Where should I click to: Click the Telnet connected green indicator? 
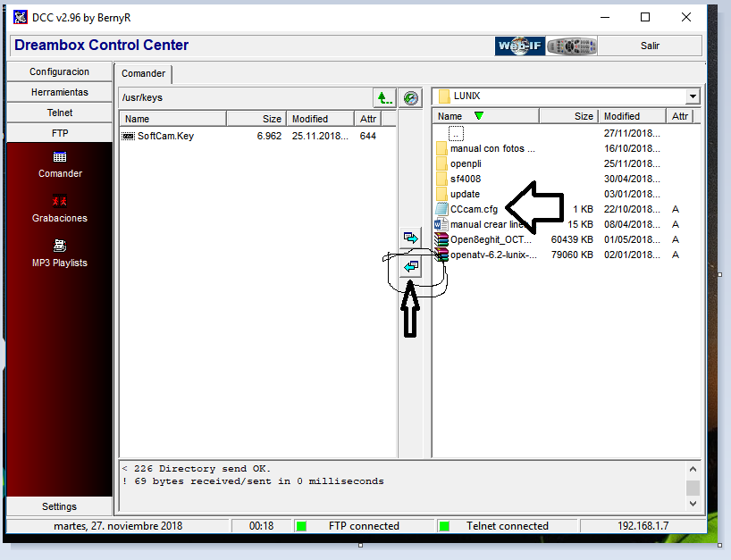(444, 526)
